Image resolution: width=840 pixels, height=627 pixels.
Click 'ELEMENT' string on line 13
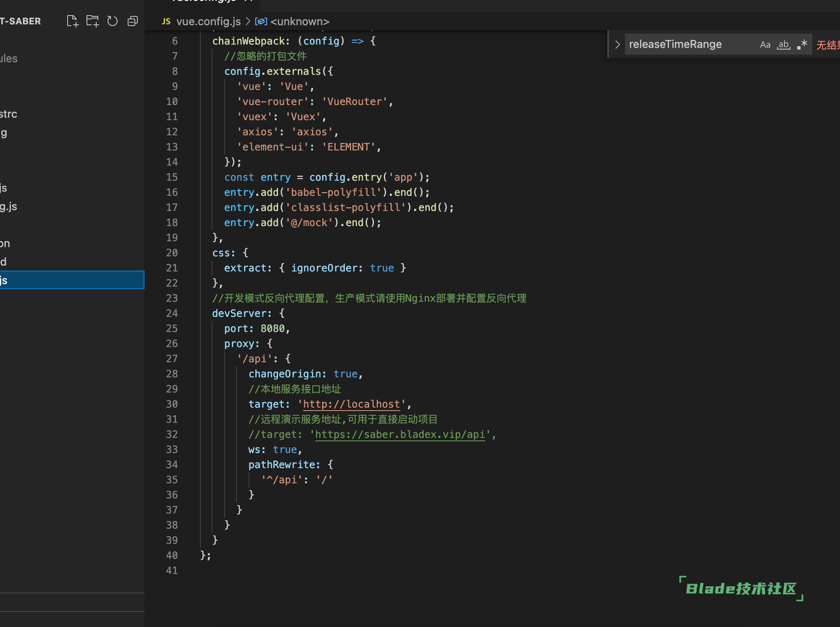[349, 147]
